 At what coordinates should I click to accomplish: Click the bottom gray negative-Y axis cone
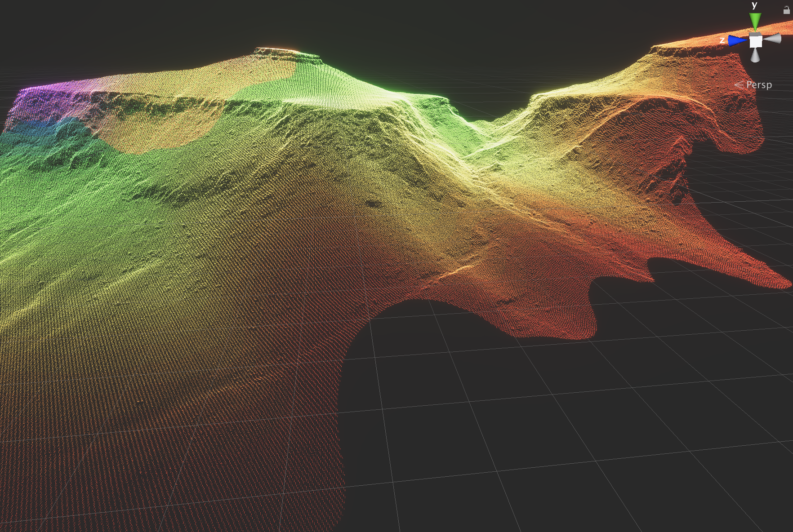[755, 56]
